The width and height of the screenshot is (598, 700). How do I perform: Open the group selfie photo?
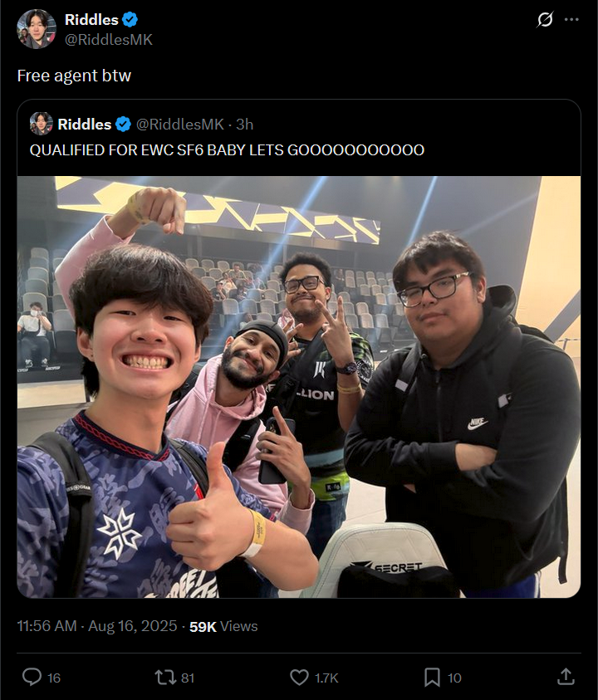pyautogui.click(x=299, y=387)
